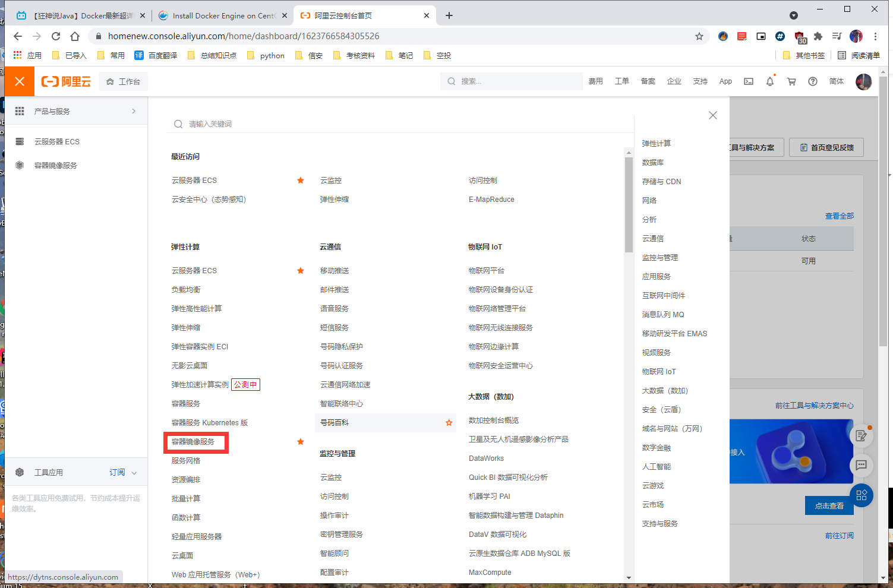This screenshot has width=893, height=588.
Task: Click the product list scroll down arrow
Action: point(629,578)
